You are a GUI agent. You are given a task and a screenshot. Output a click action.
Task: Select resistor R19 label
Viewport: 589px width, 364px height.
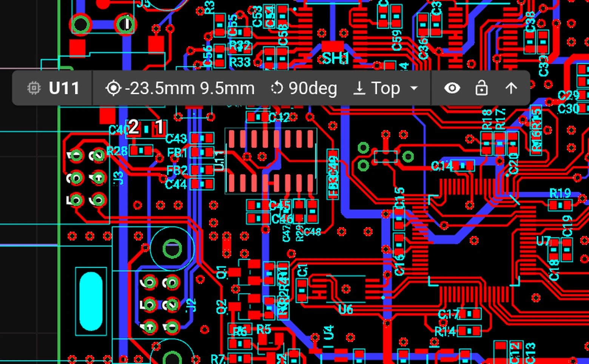click(560, 194)
